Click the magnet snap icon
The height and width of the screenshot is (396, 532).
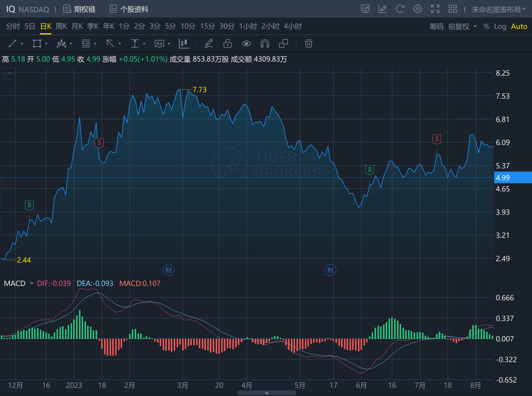pyautogui.click(x=265, y=44)
